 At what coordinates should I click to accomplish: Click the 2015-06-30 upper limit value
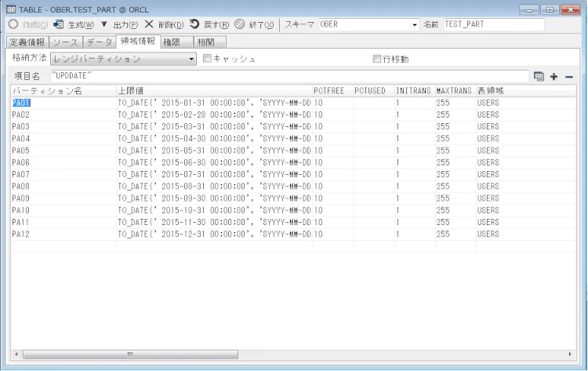pyautogui.click(x=215, y=163)
